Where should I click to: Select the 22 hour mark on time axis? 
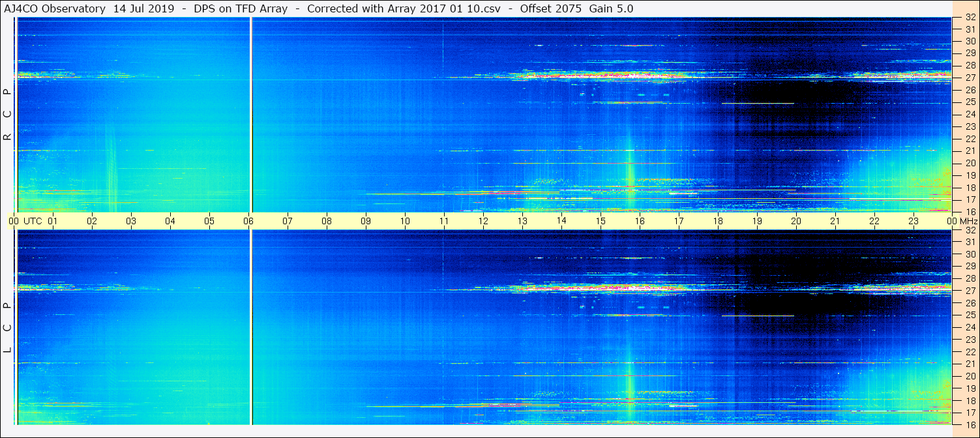874,221
